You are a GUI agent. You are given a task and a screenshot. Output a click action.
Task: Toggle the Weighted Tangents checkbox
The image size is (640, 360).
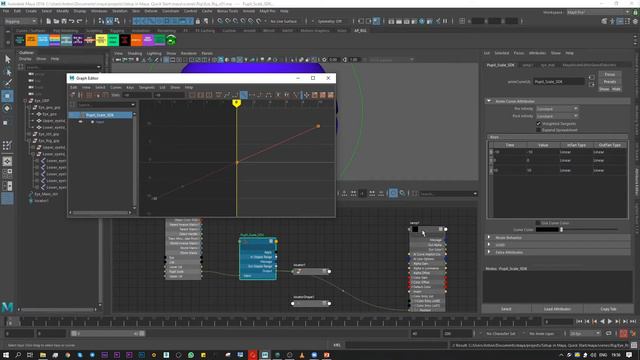tap(538, 123)
